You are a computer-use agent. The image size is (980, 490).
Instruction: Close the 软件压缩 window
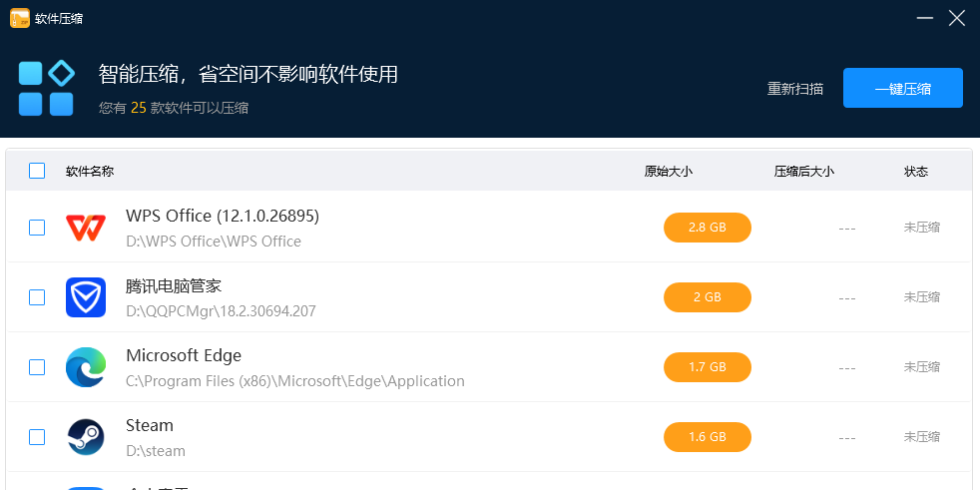tap(957, 18)
